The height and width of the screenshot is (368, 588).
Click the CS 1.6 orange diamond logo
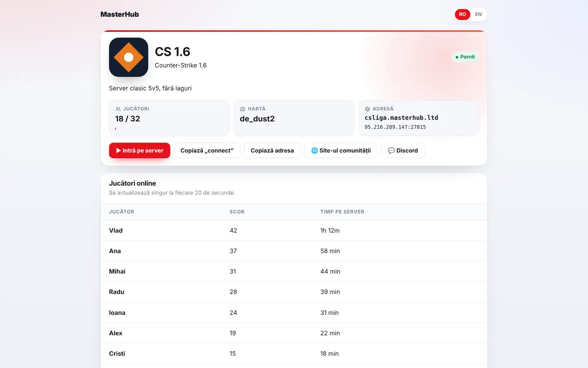129,57
